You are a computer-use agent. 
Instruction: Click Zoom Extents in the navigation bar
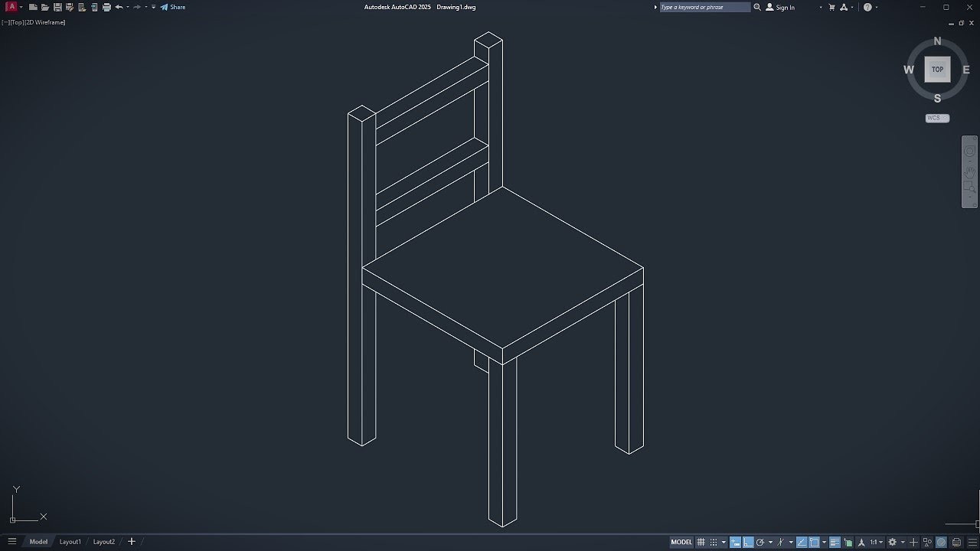pyautogui.click(x=969, y=187)
